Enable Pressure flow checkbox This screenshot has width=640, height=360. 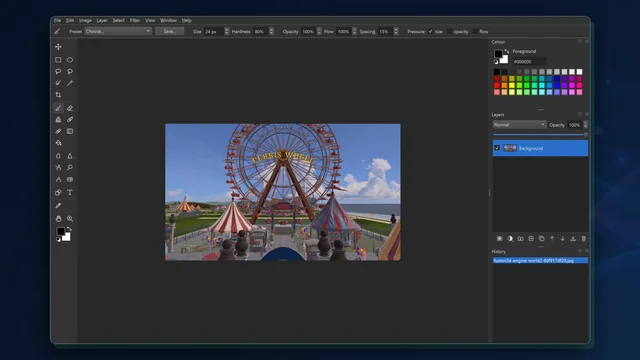click(x=475, y=31)
